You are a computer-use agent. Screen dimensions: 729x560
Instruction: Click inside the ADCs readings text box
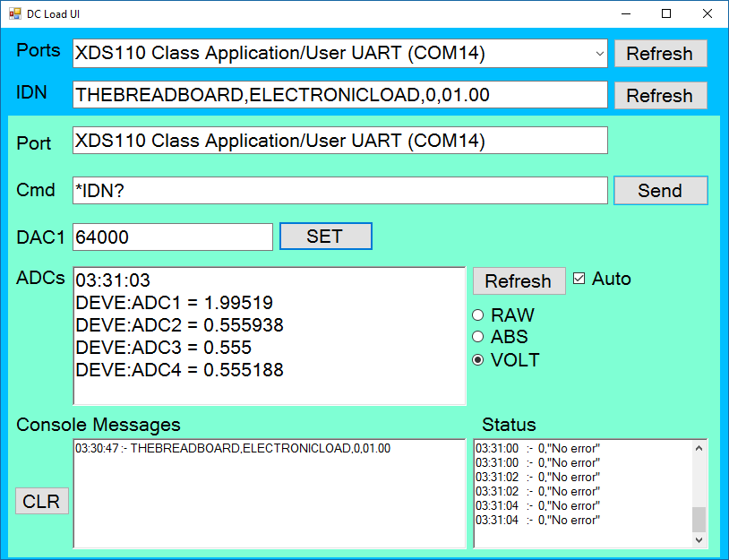(x=270, y=336)
